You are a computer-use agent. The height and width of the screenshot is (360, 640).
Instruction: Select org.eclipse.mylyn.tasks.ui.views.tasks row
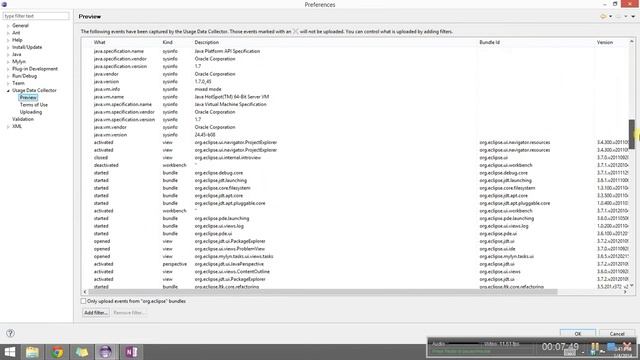point(355,257)
